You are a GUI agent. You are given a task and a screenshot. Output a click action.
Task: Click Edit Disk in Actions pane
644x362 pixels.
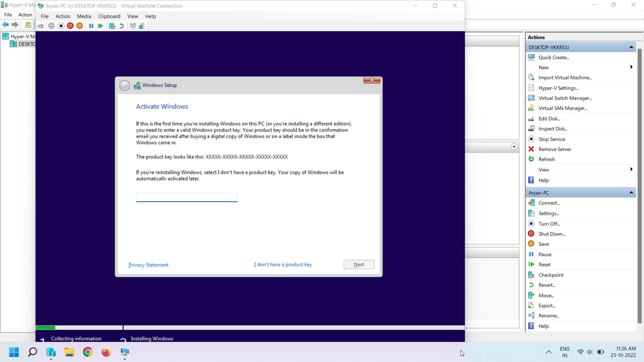click(549, 119)
